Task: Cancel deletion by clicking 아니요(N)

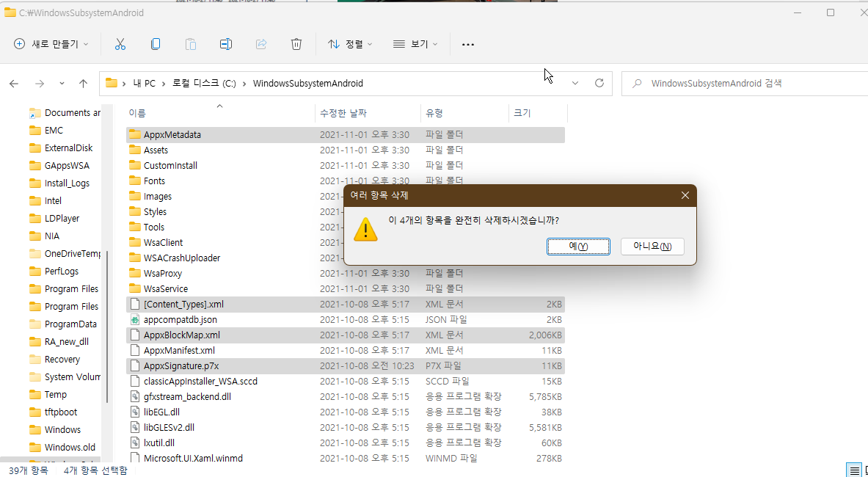Action: (652, 246)
